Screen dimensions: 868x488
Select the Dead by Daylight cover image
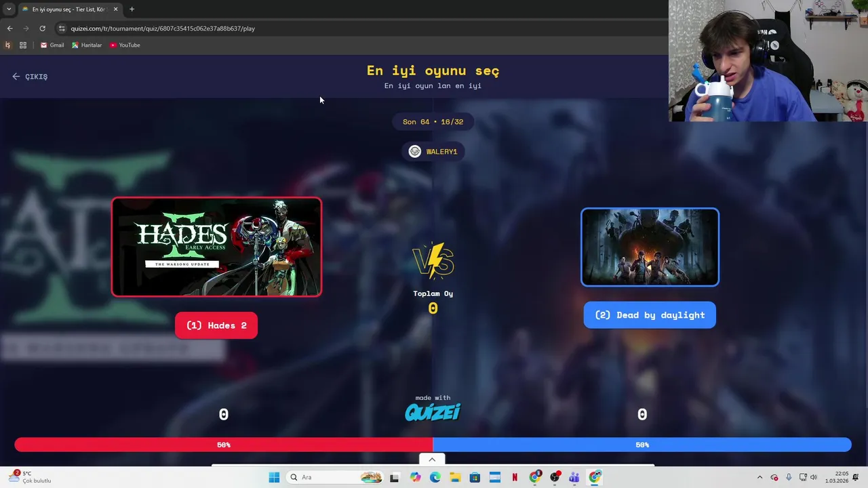coord(650,247)
